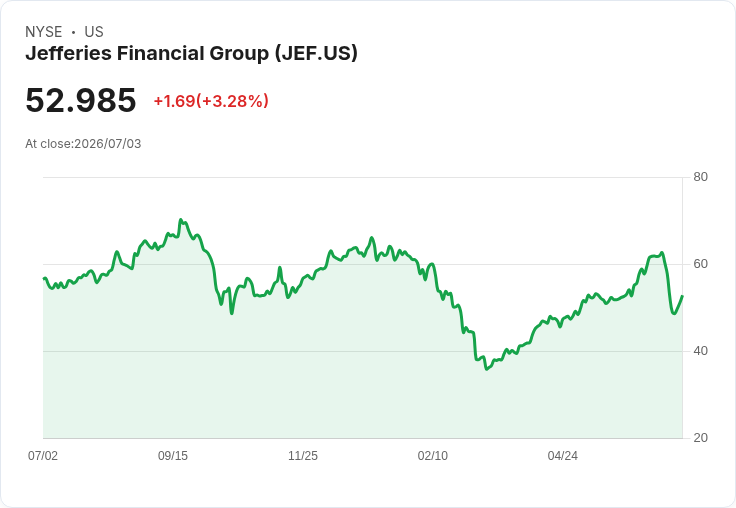Click the chart line's starting leftmost point
This screenshot has width=736, height=508.
(x=44, y=278)
